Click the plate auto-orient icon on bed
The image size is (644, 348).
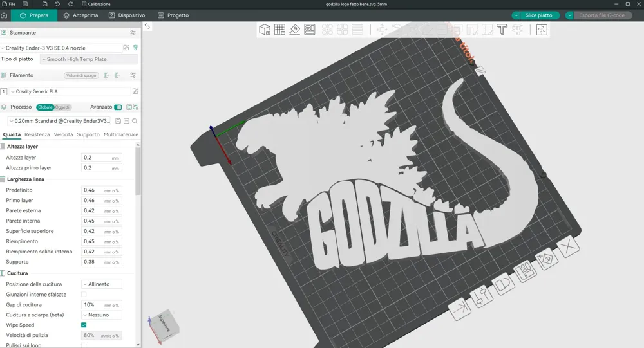pyautogui.click(x=547, y=259)
